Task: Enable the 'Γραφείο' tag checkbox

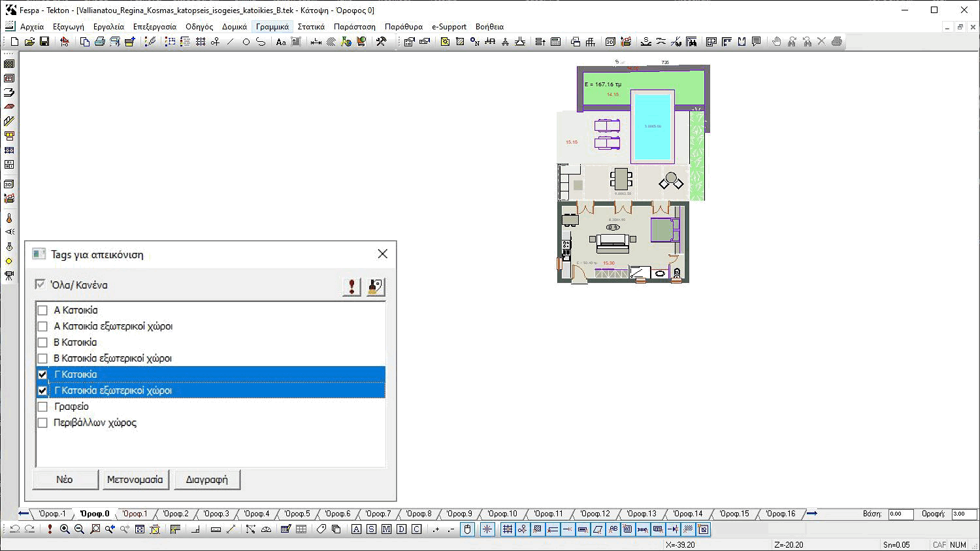Action: [x=42, y=407]
